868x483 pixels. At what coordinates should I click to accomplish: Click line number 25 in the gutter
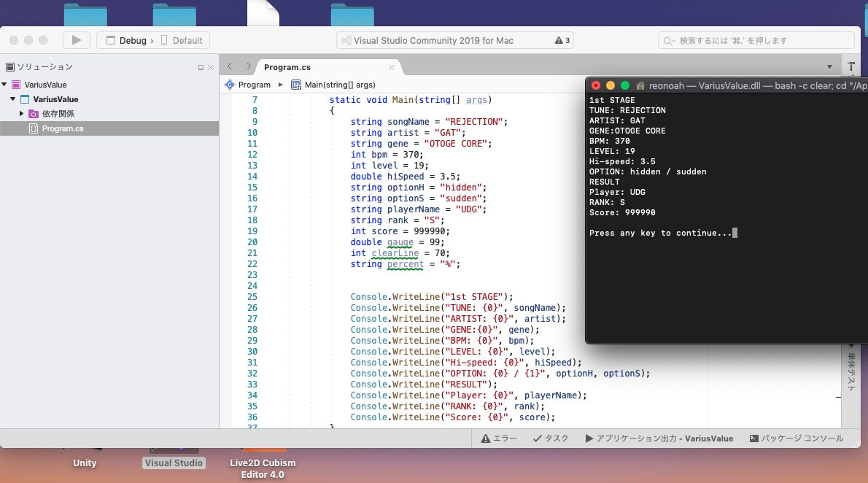click(x=252, y=297)
